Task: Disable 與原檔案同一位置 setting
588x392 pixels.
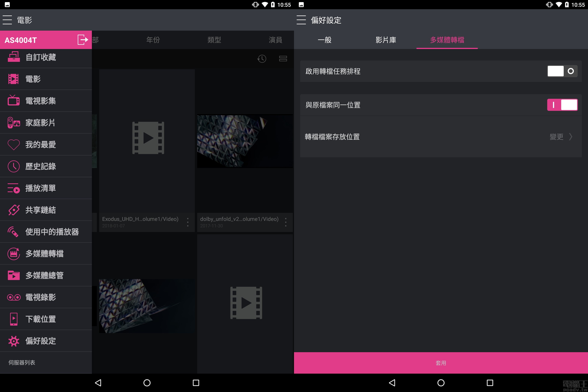Action: tap(562, 105)
